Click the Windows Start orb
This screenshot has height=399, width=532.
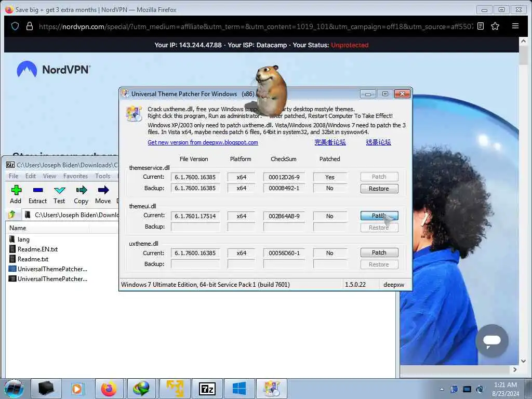pos(14,389)
